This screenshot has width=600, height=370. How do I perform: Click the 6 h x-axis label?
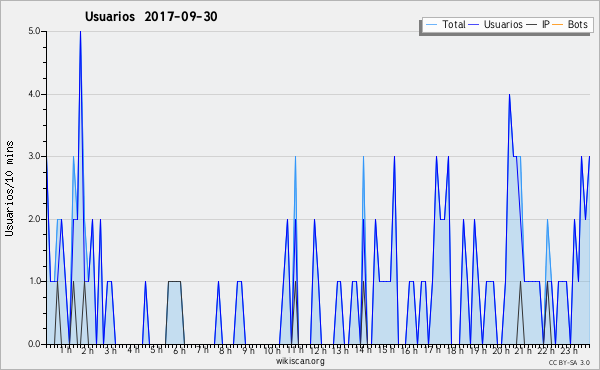click(x=179, y=350)
